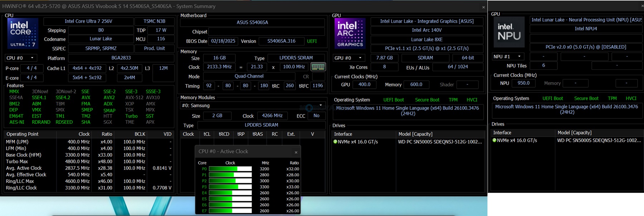Click the 'Intel NPU4' name field
Screen dimensions: 644x216
[586, 29]
